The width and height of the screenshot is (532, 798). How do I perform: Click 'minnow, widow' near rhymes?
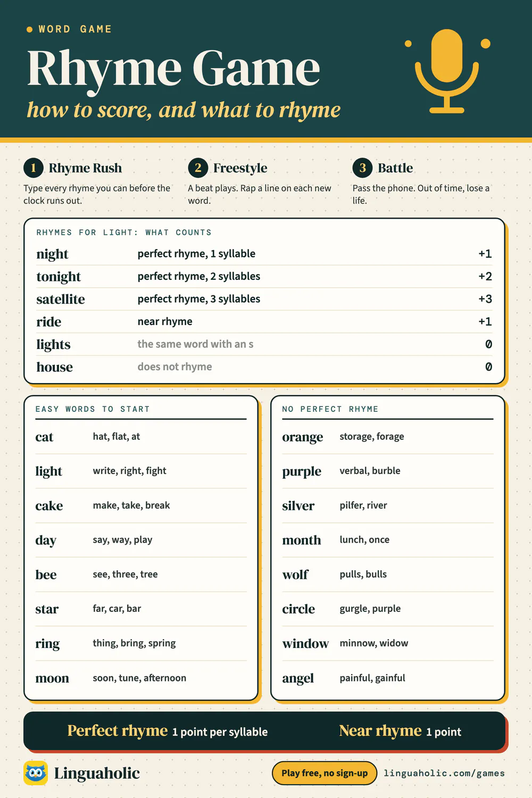click(373, 643)
